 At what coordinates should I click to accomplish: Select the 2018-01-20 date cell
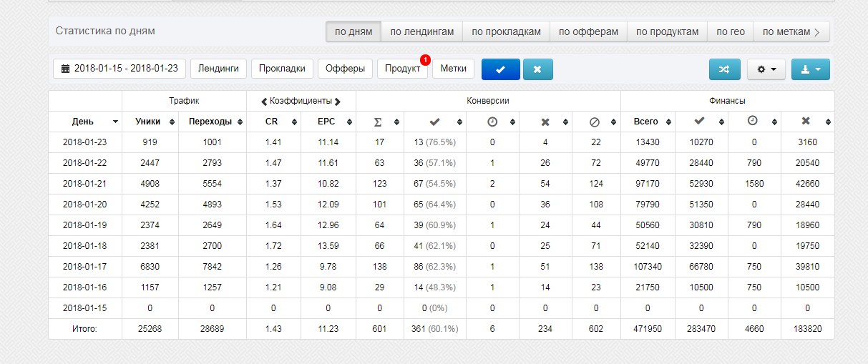(85, 205)
